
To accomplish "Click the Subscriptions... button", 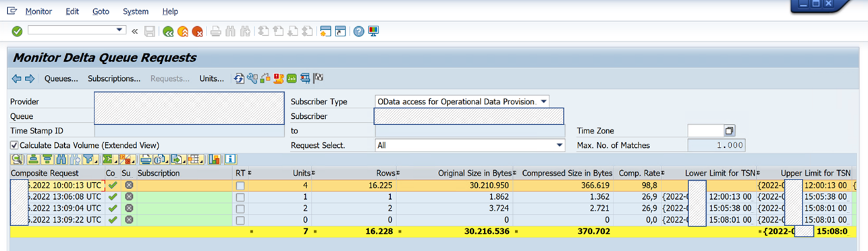I will [114, 79].
